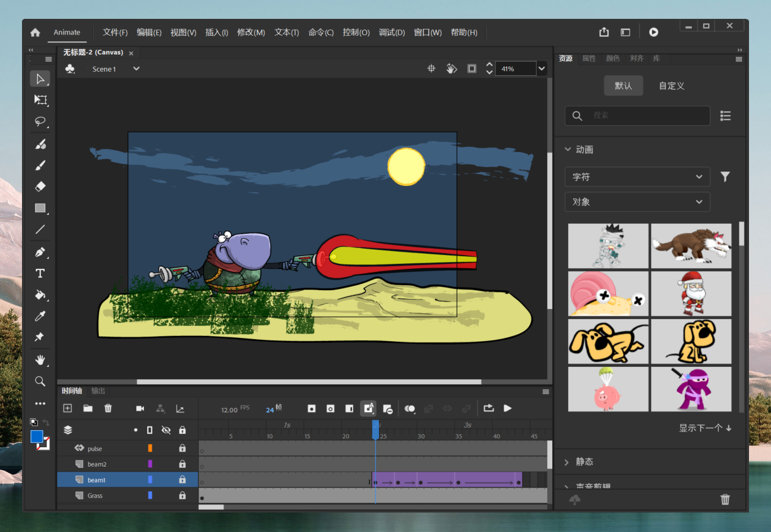
Task: Pick the Paint Bucket tool
Action: pos(40,295)
